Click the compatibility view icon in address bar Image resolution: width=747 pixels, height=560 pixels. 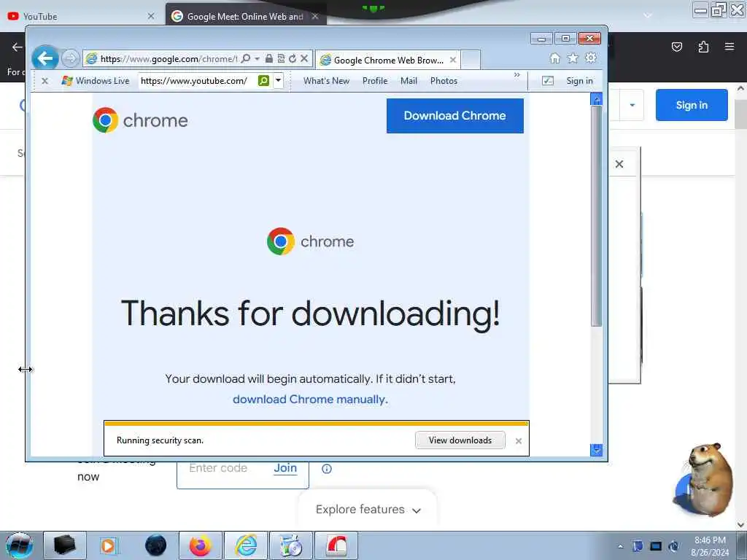pyautogui.click(x=281, y=58)
